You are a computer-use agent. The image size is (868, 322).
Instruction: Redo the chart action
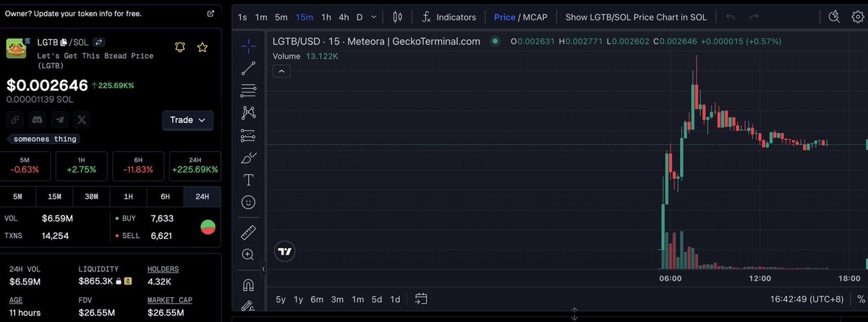[754, 17]
